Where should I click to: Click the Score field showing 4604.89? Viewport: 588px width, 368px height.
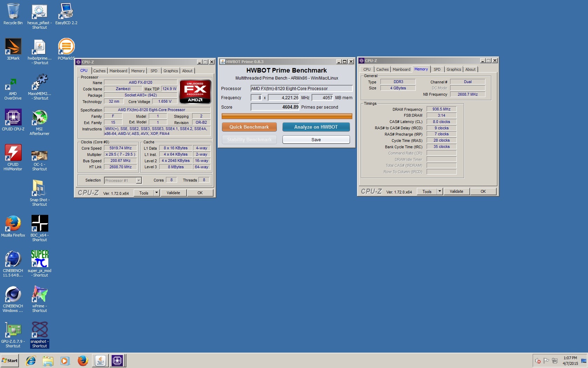pyautogui.click(x=275, y=107)
